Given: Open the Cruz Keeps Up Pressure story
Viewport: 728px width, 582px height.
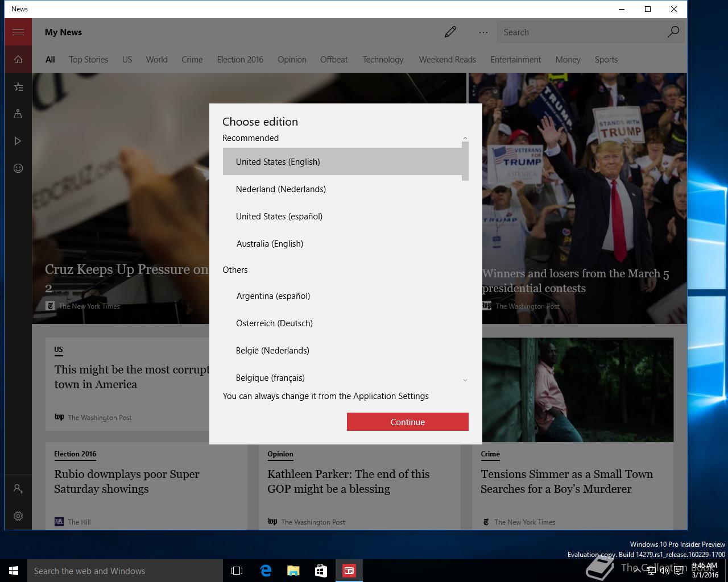Looking at the screenshot, I should click(x=126, y=278).
